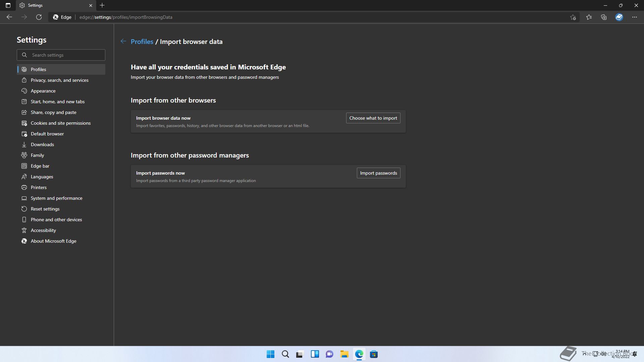Open Downloads settings section
The height and width of the screenshot is (362, 644).
pyautogui.click(x=61, y=144)
